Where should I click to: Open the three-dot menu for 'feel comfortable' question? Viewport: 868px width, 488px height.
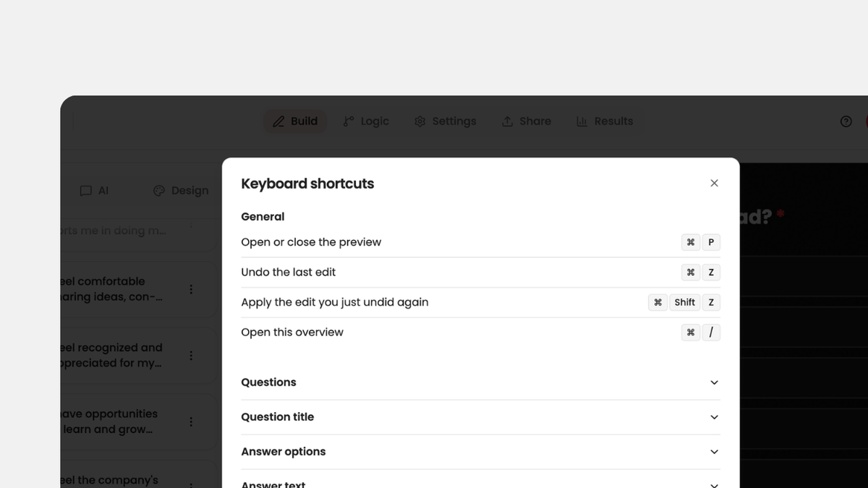pos(191,289)
